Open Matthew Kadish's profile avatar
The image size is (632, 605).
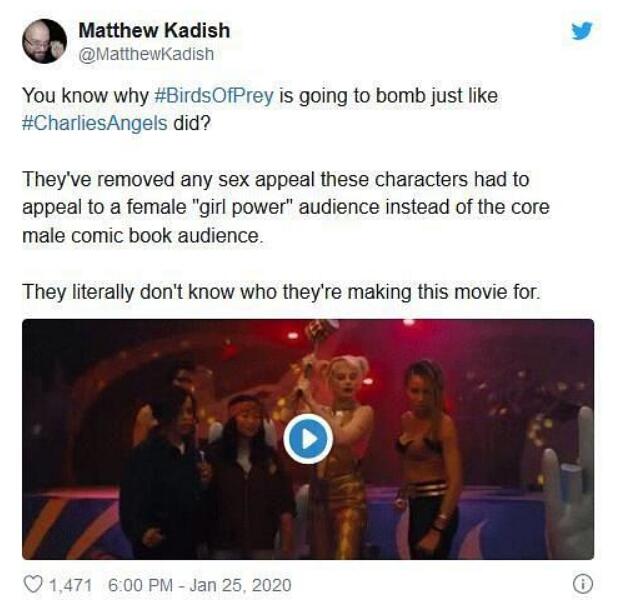pos(44,41)
